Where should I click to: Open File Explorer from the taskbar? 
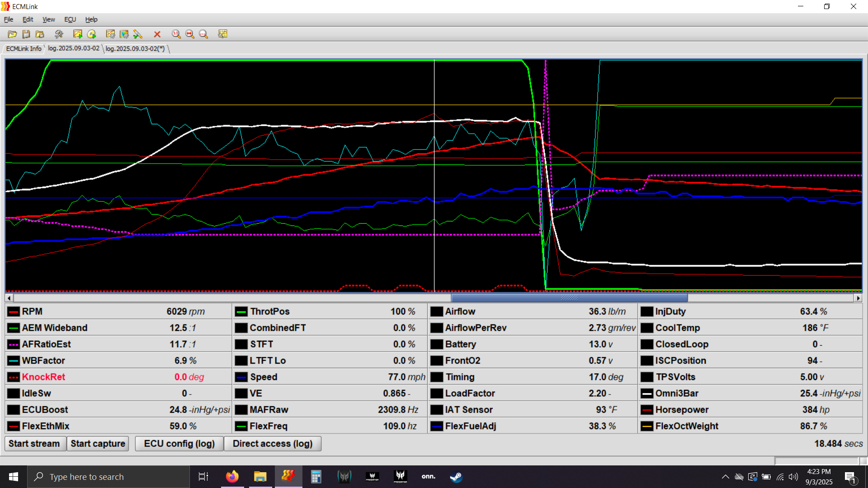(x=260, y=477)
